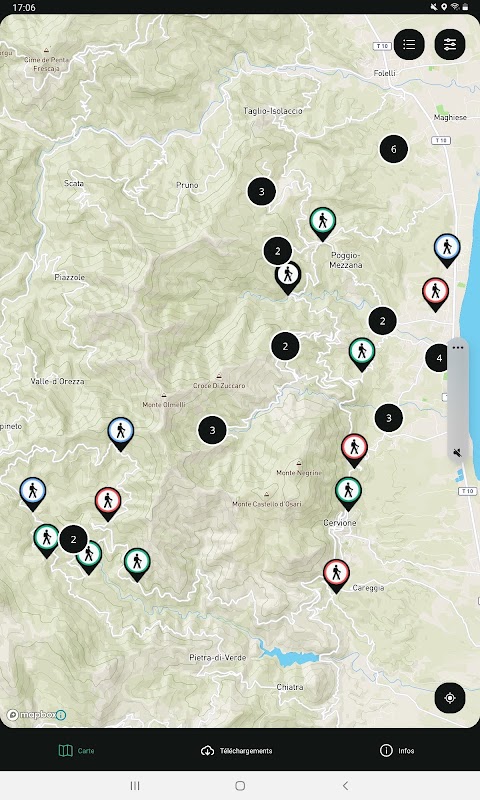Screen dimensions: 480x800
Task: Click the Folelli town label
Action: click(385, 73)
